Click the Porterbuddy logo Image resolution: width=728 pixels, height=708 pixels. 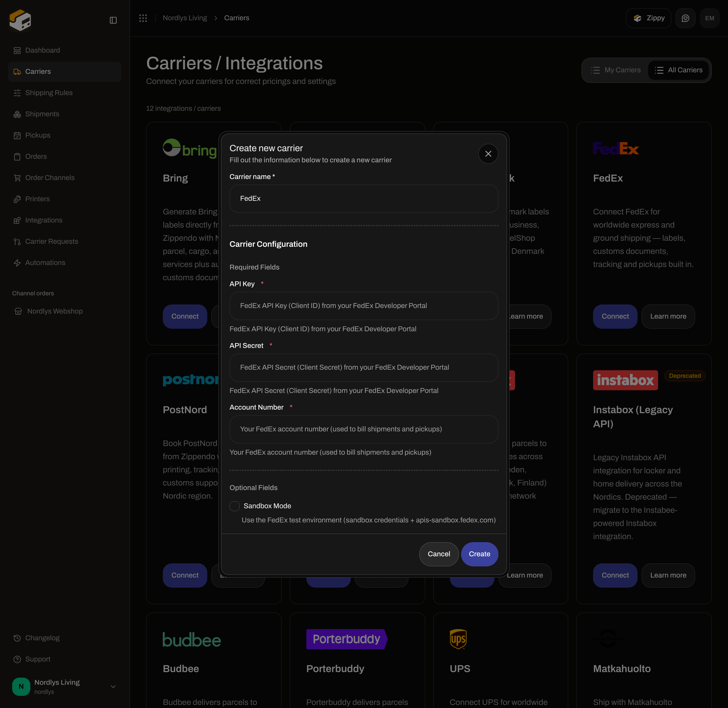347,639
